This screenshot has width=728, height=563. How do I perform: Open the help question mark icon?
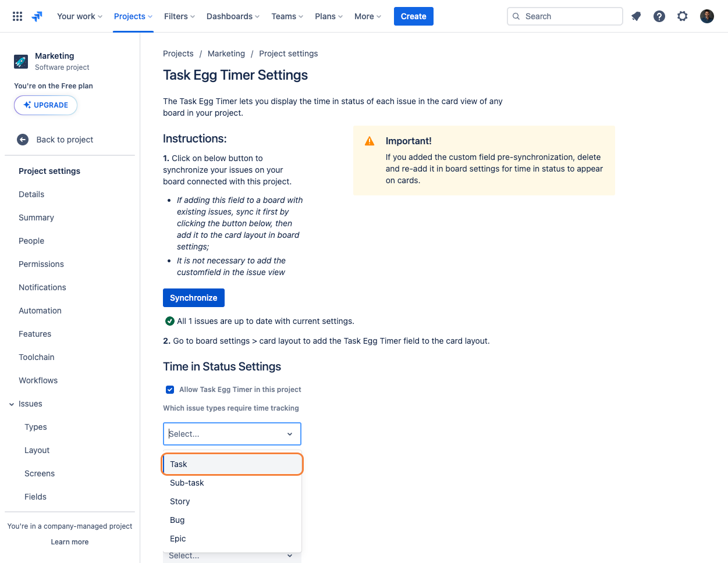point(659,16)
